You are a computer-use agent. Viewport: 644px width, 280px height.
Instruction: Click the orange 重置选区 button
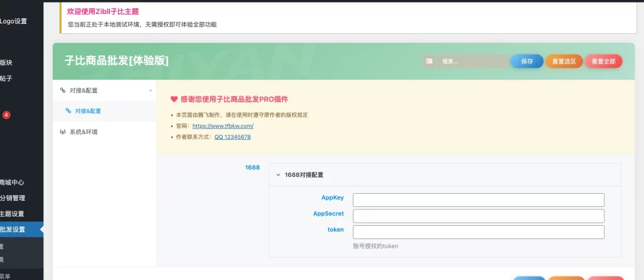pos(564,61)
